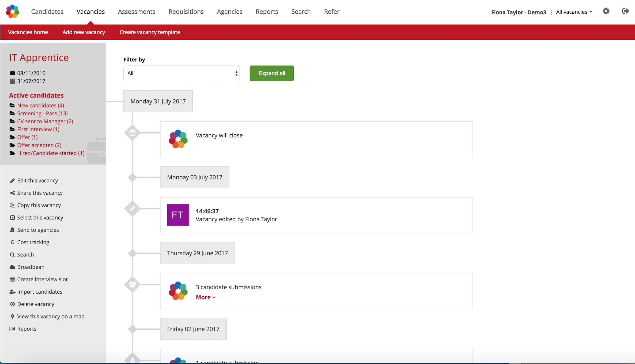This screenshot has width=635, height=364.
Task: Click the FT purple avatar thumbnail
Action: click(x=178, y=215)
